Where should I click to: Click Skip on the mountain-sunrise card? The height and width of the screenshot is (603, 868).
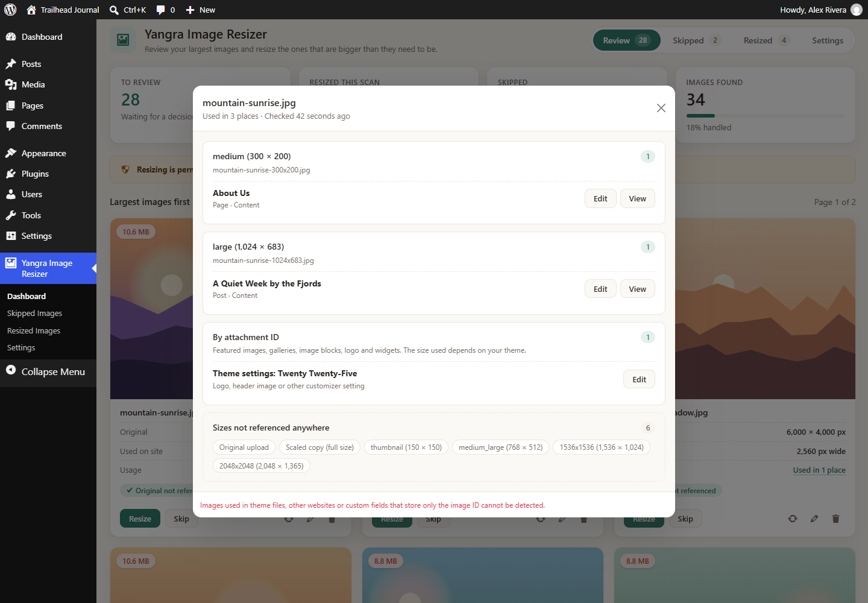tap(181, 519)
